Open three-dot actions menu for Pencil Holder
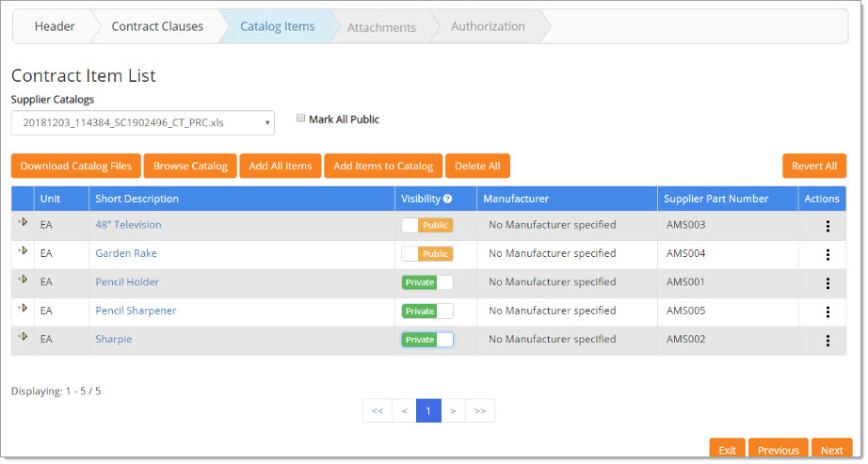The width and height of the screenshot is (868, 464). (x=828, y=283)
